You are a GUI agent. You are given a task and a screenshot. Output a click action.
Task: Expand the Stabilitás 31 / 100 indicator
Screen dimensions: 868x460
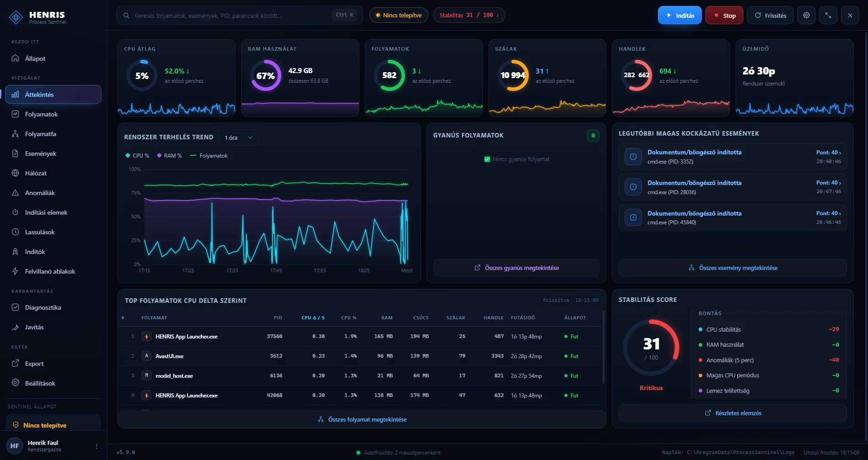tap(469, 15)
